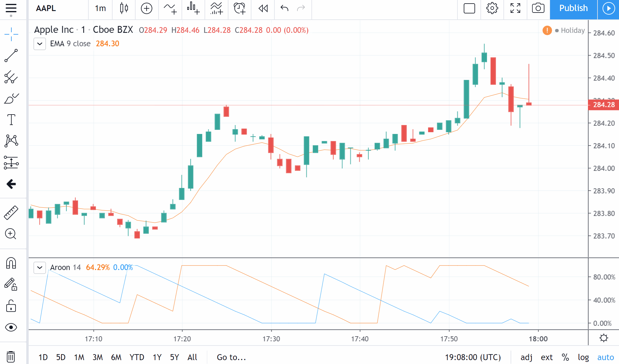The width and height of the screenshot is (619, 364).
Task: Open the candlestick chart style selector
Action: [x=124, y=8]
